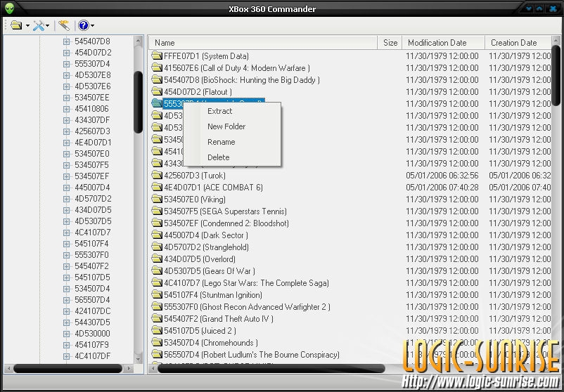Click the Stranglehold folder icon

tap(157, 247)
